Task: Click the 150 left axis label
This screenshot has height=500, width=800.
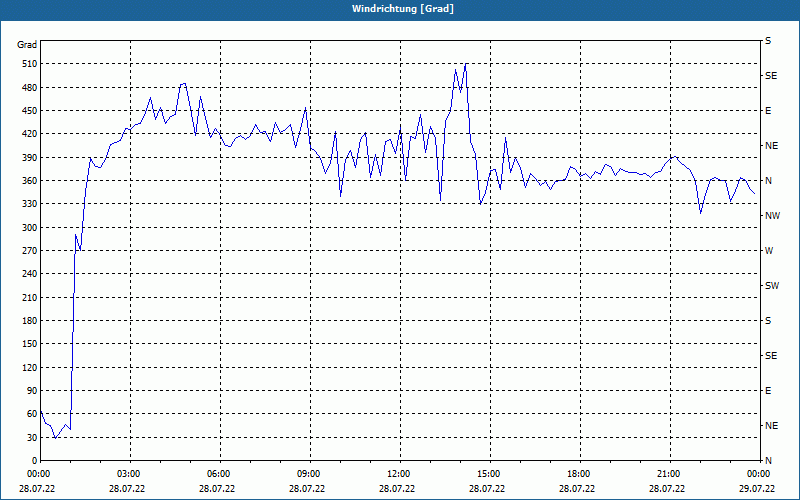Action: (30, 344)
